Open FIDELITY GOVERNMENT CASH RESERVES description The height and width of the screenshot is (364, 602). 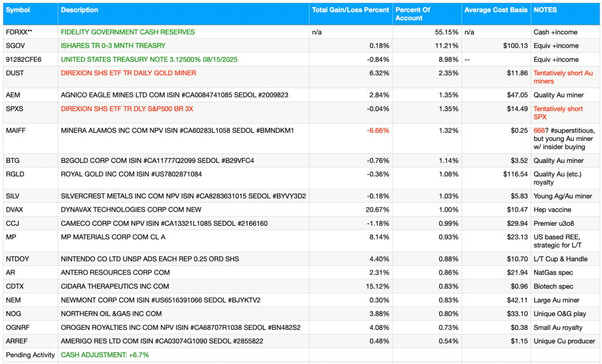(128, 32)
